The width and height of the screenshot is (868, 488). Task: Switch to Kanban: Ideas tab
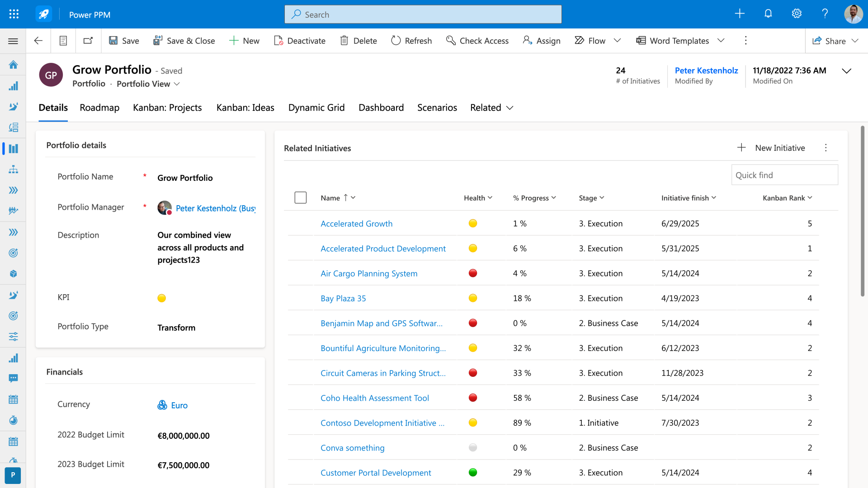click(x=245, y=108)
